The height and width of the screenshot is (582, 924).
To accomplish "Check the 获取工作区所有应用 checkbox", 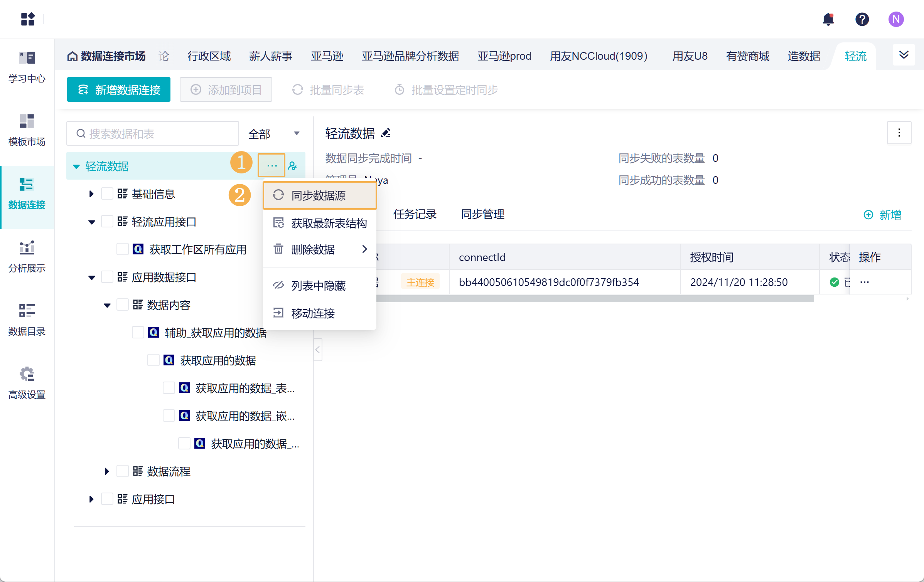I will [122, 249].
